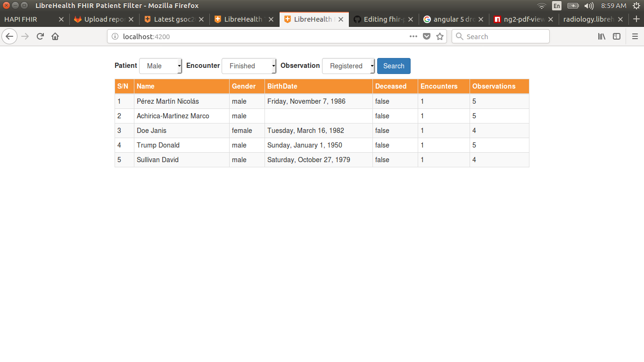Open the Wi-Fi status indicator
The height and width of the screenshot is (362, 644).
coord(541,6)
